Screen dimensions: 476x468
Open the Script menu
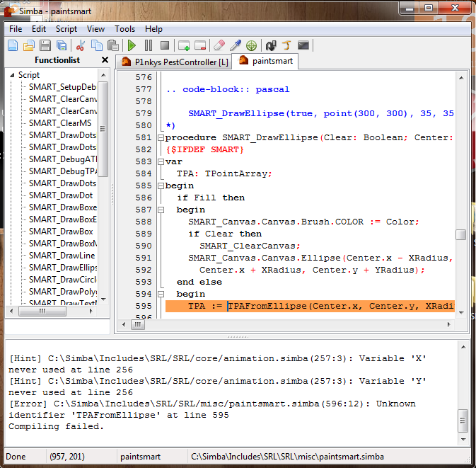[x=66, y=29]
